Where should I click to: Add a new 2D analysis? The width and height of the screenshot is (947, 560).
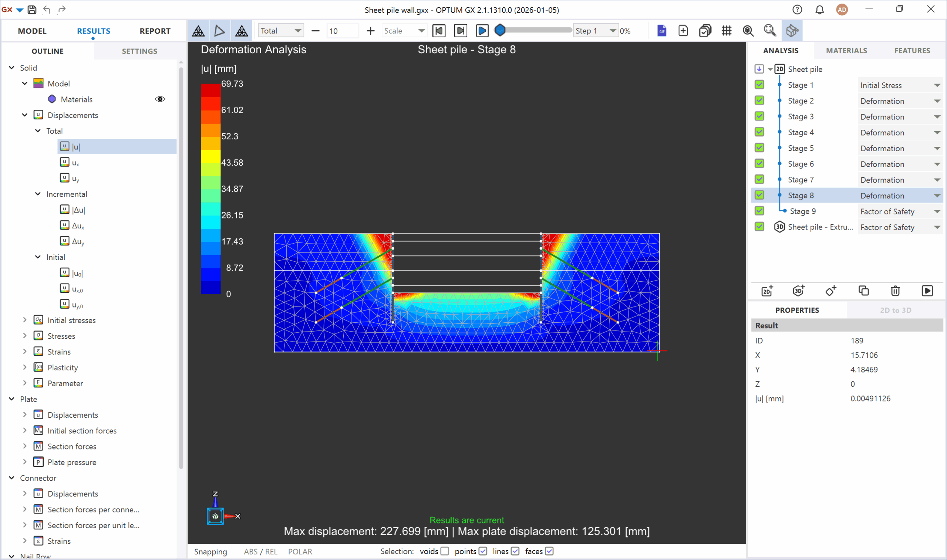[x=767, y=291]
